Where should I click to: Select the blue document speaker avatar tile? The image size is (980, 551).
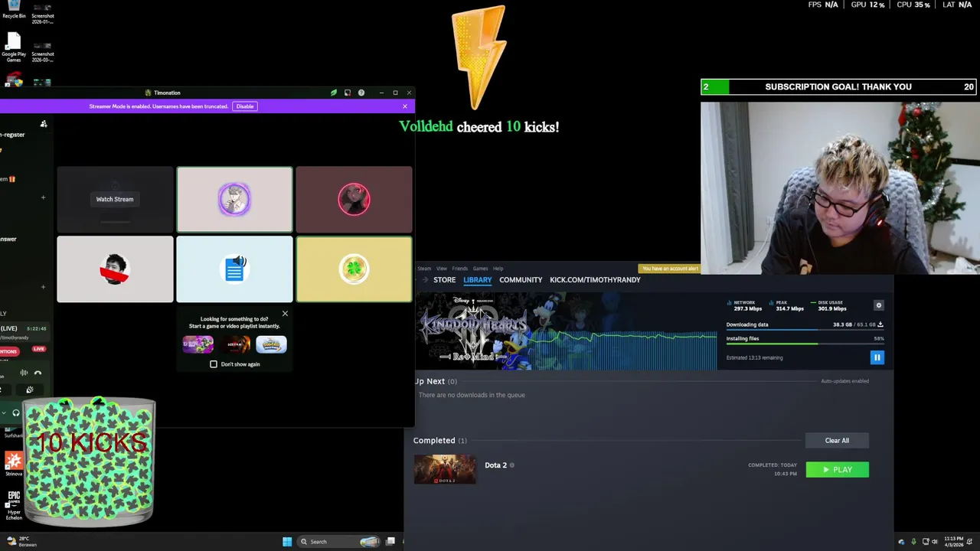tap(234, 269)
